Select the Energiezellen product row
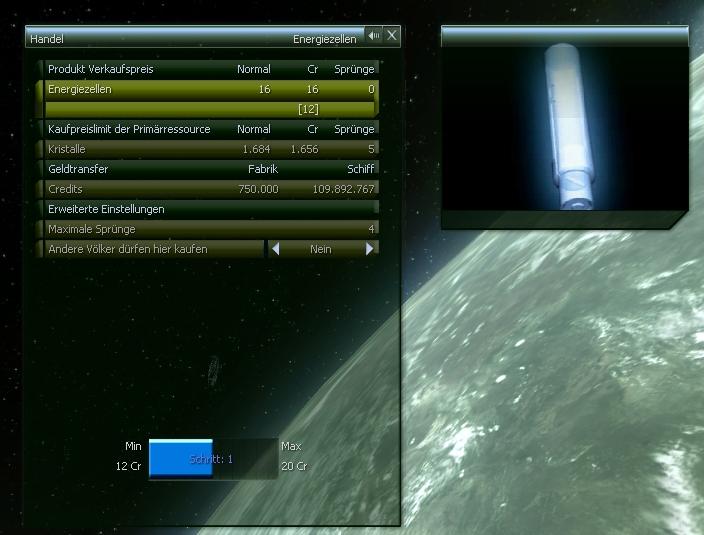Screen dimensions: 704x535 pos(210,89)
